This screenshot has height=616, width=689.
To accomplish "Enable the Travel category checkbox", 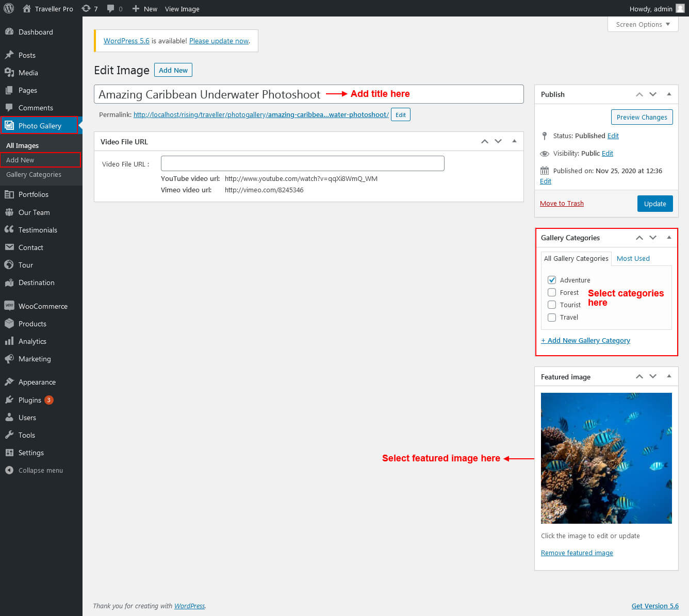I will [552, 317].
